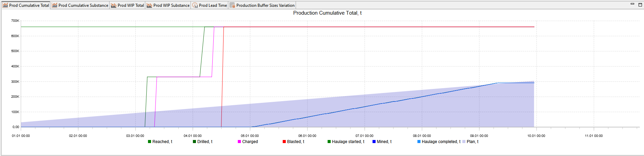Viewport: 644px width, 156px height.
Task: Click the 06.01 00:00 x-axis label
Action: click(307, 136)
